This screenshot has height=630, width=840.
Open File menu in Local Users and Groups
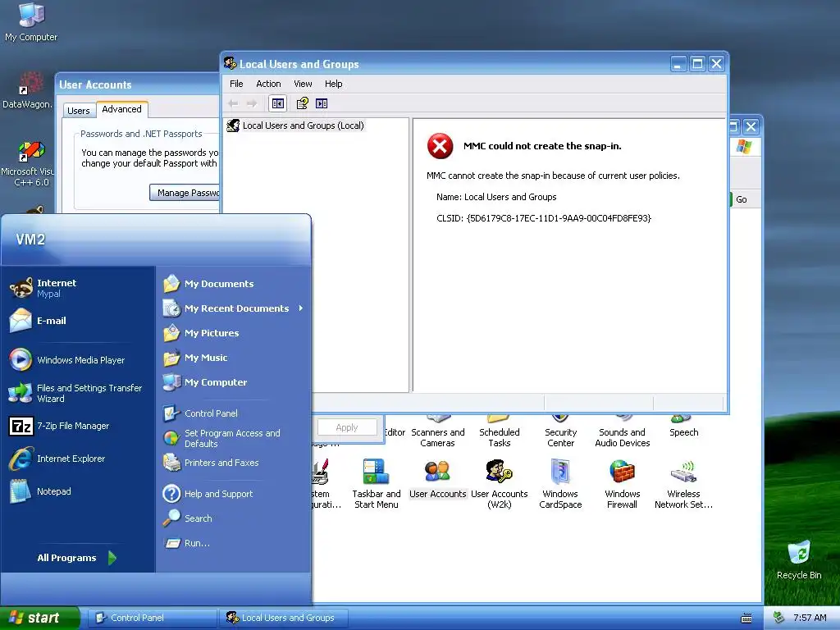236,84
